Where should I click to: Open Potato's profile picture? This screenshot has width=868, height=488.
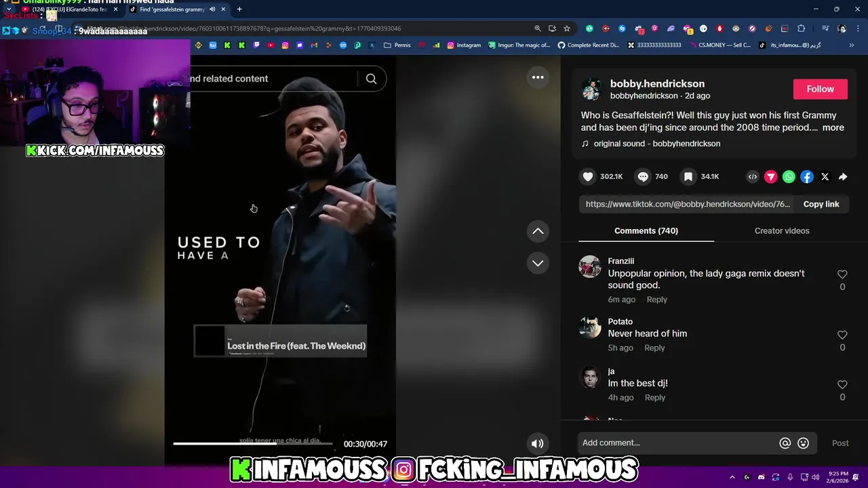[x=590, y=327]
